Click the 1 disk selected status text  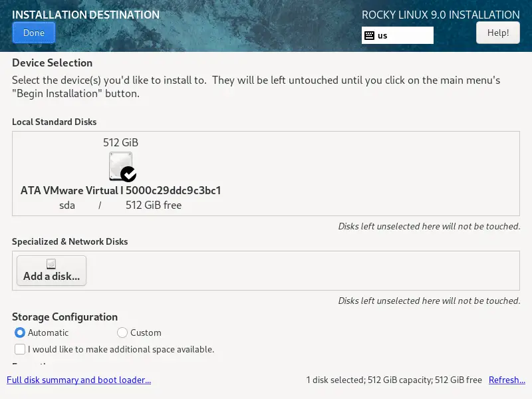pos(394,380)
